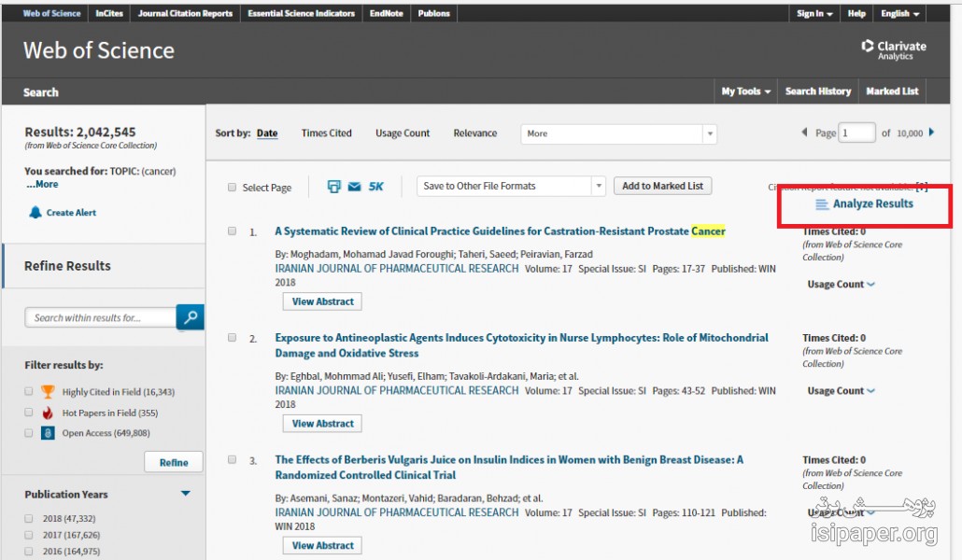
Task: Click the magnifier search-within-results button
Action: click(x=191, y=317)
